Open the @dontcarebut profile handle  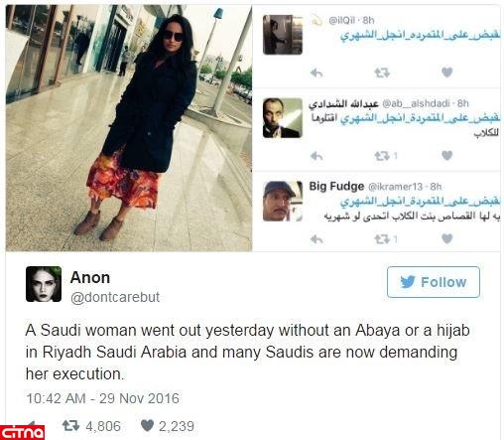(x=115, y=297)
